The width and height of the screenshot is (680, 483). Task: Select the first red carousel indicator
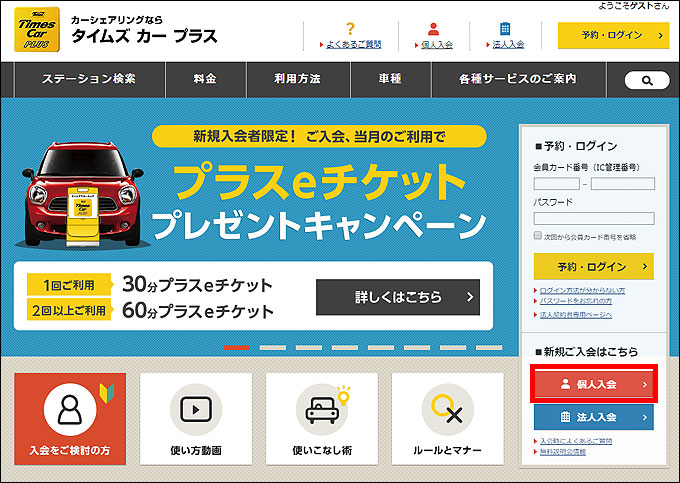point(237,348)
